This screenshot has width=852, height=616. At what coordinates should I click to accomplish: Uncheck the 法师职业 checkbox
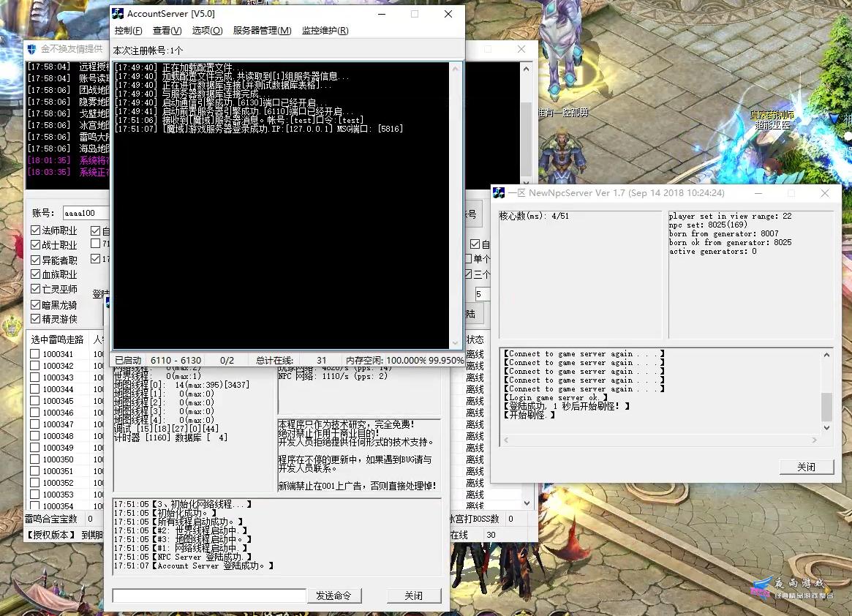[36, 230]
